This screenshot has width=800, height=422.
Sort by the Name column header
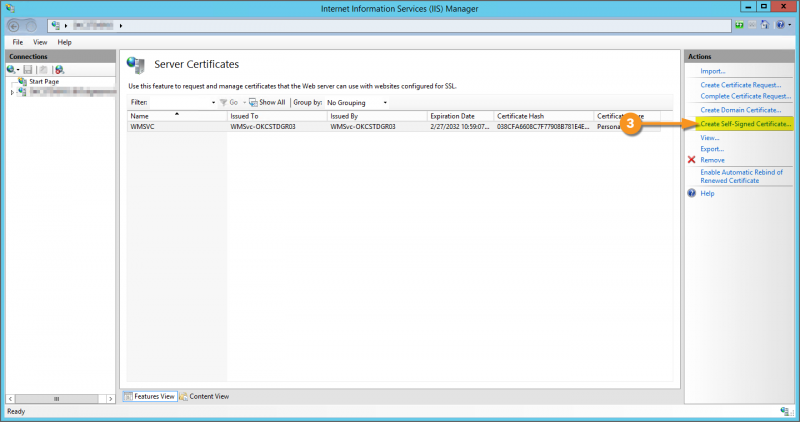[177, 116]
